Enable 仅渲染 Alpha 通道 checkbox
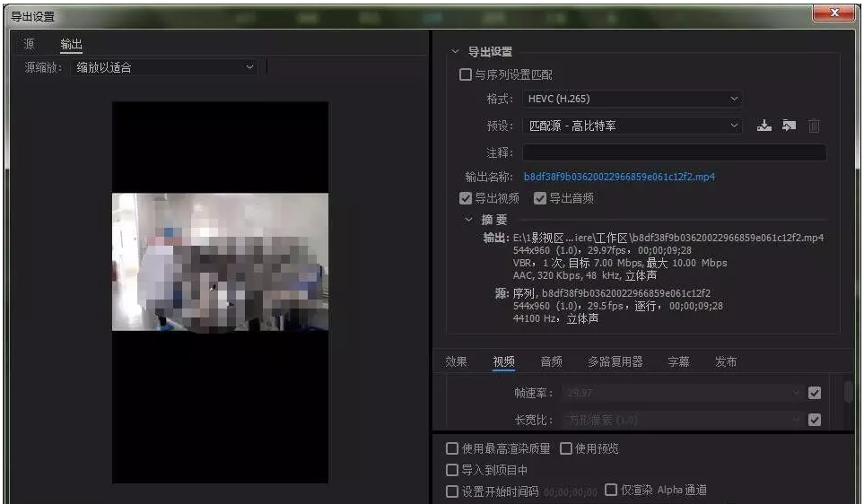Viewport: 864px width, 504px height. coord(610,490)
